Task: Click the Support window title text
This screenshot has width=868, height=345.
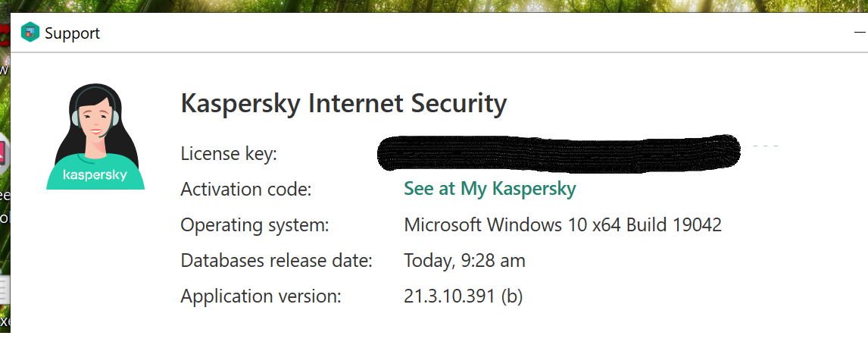Action: click(72, 33)
